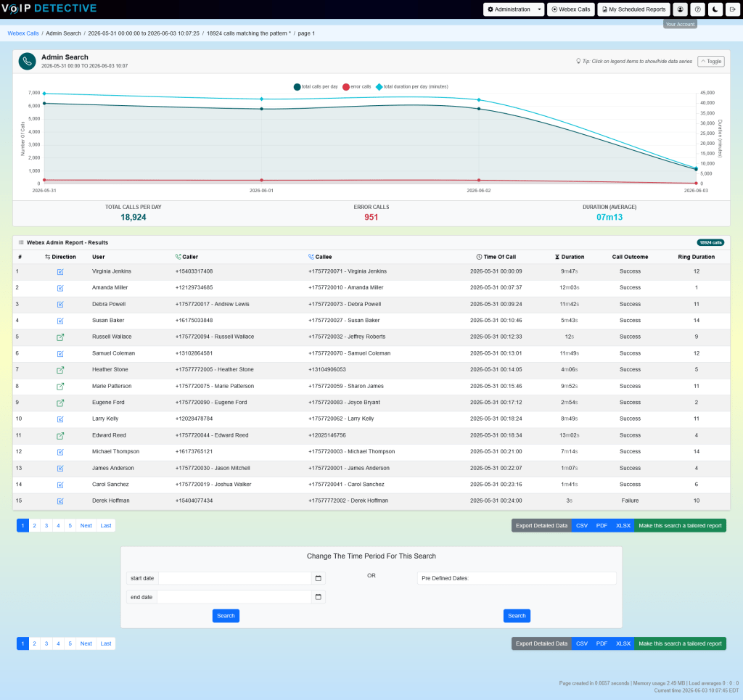Click the Callee column header

(x=320, y=257)
